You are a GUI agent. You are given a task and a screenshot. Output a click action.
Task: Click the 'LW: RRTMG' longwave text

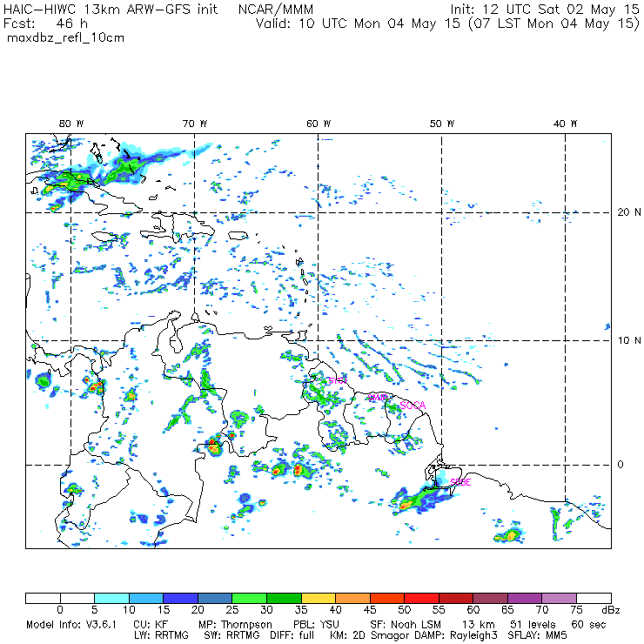pyautogui.click(x=161, y=635)
